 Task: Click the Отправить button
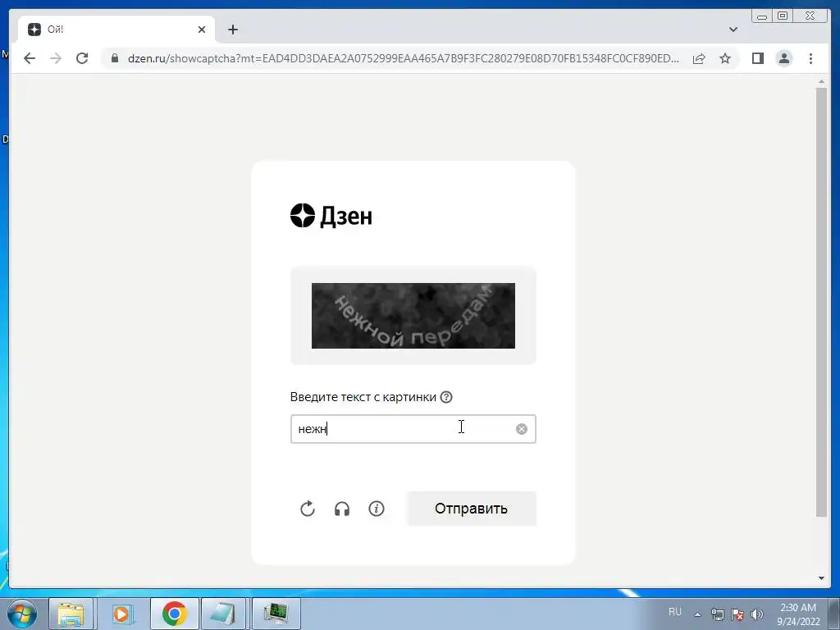[472, 509]
